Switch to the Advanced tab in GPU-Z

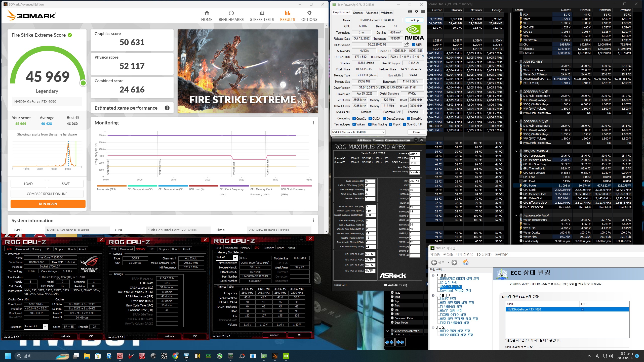tap(372, 13)
